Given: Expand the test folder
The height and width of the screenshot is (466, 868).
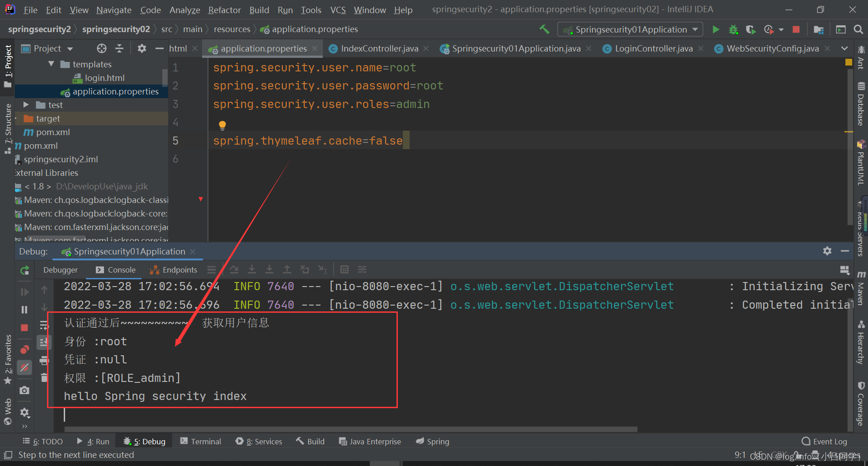Looking at the screenshot, I should coord(26,105).
